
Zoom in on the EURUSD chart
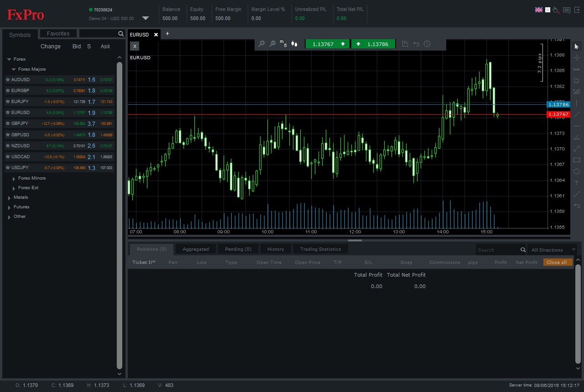click(261, 44)
